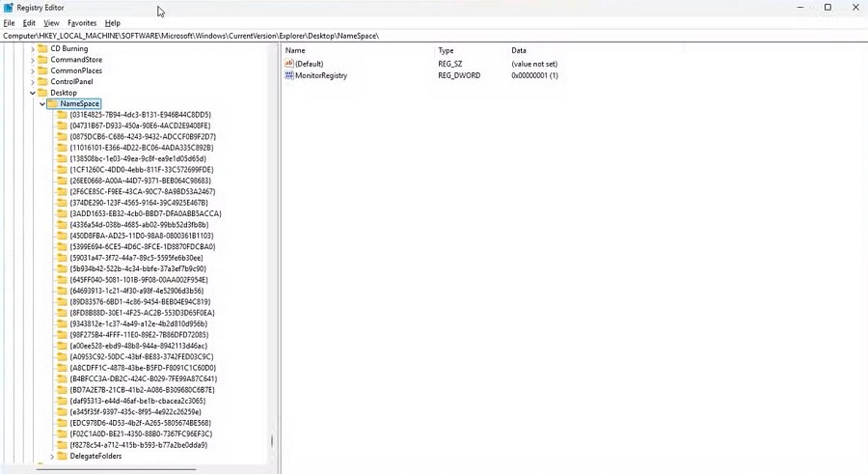Click folder icon of {4336a54d-038b key
This screenshot has width=868, height=474.
tap(62, 225)
